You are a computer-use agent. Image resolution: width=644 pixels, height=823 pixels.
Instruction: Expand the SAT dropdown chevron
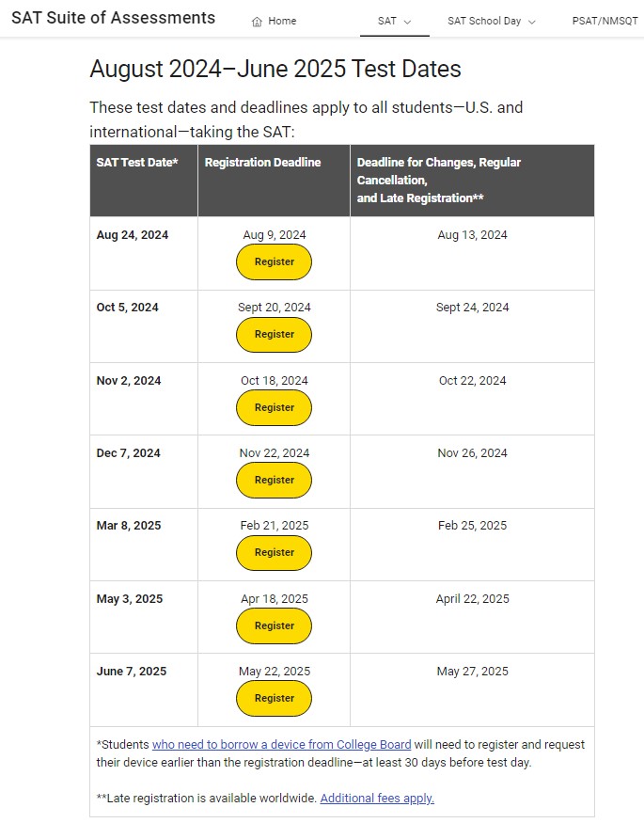[407, 22]
